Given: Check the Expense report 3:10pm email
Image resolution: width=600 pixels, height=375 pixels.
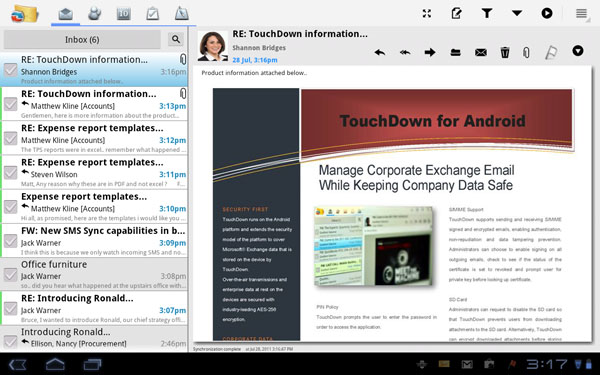Looking at the screenshot, I should (x=10, y=207).
